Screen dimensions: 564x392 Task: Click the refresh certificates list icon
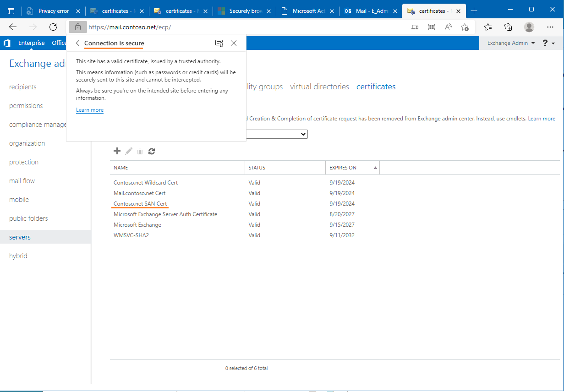[x=152, y=151]
